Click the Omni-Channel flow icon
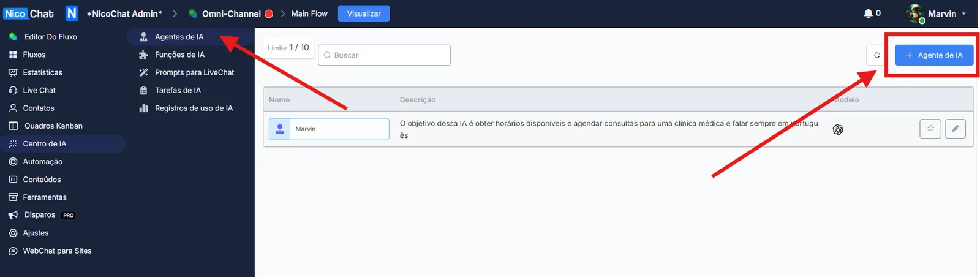This screenshot has width=980, height=277. point(193,13)
